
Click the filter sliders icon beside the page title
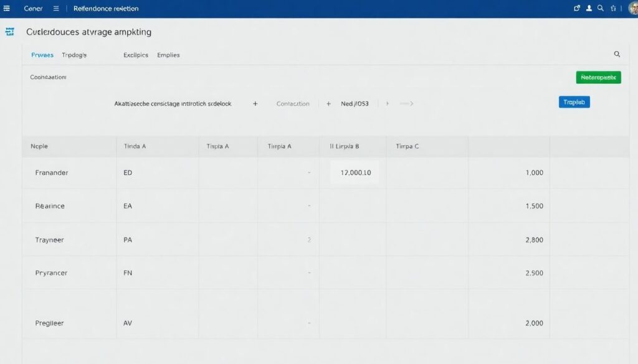pyautogui.click(x=9, y=32)
